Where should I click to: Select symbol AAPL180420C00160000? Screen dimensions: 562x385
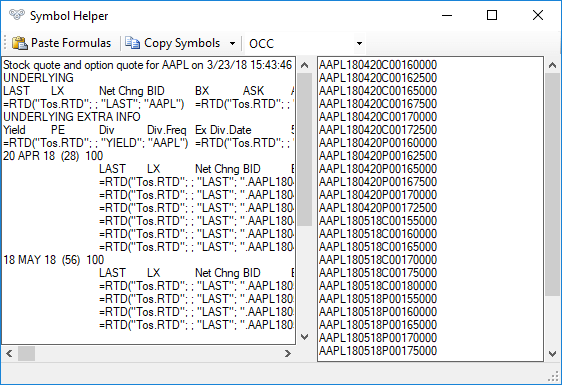point(378,65)
